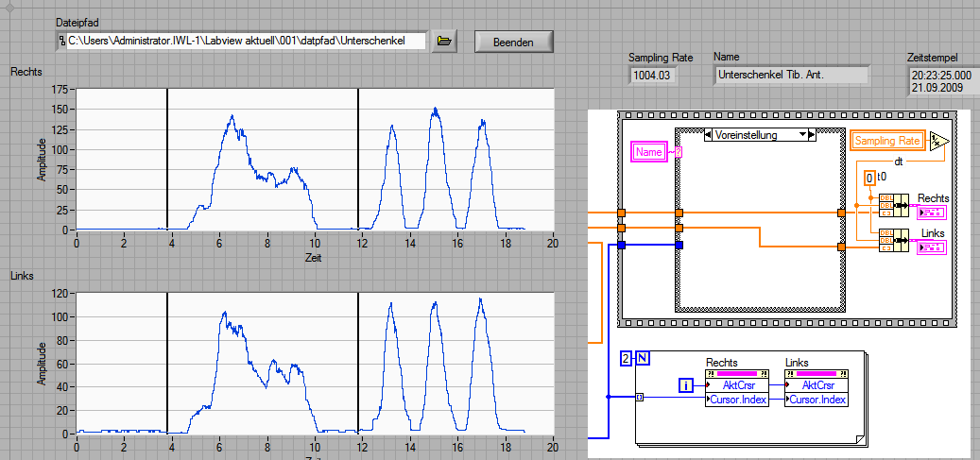Viewport: 980px width, 460px height.
Task: Select the orange Sampling Rate terminal
Action: [x=887, y=142]
